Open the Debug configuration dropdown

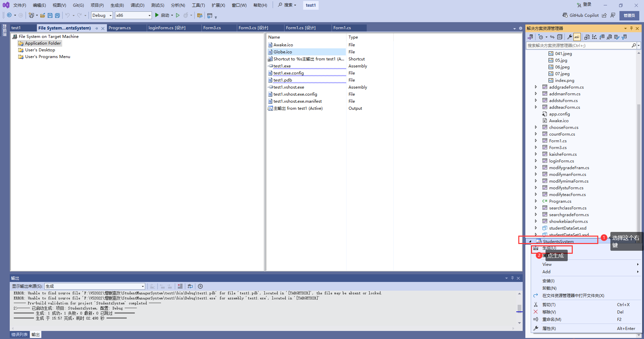tap(102, 15)
